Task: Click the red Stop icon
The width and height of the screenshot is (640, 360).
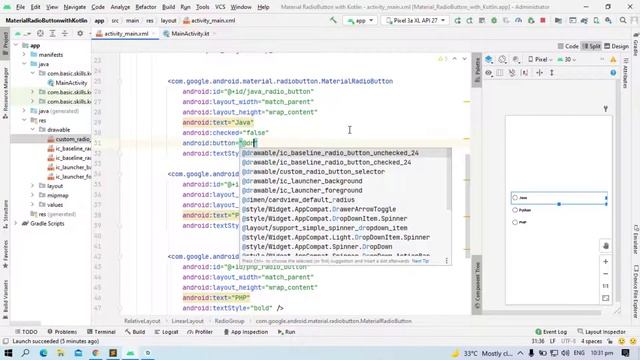Action: [543, 20]
